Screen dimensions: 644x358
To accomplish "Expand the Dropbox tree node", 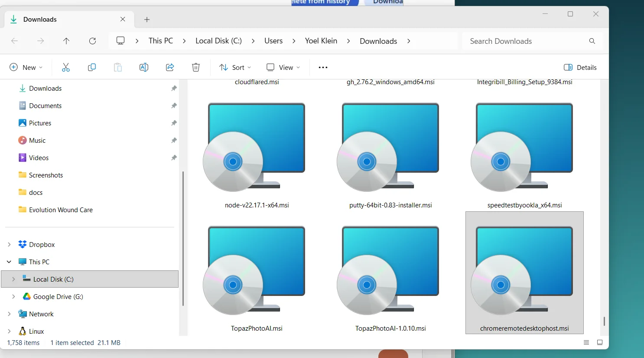I will (x=9, y=244).
